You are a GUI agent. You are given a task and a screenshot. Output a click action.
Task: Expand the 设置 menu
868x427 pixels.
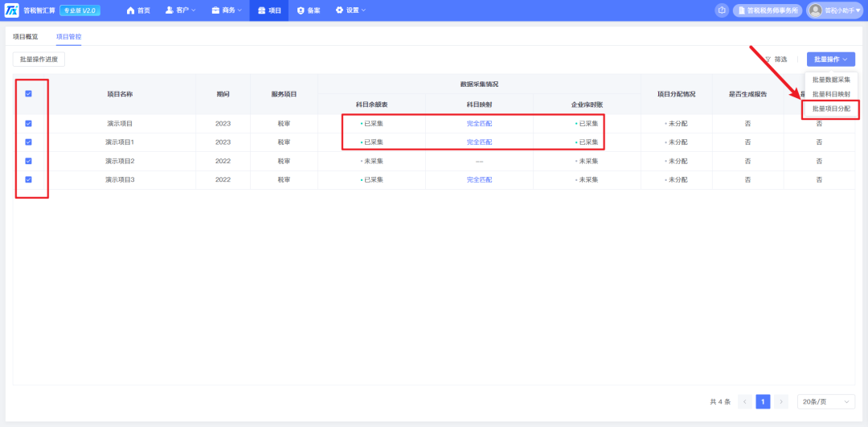[350, 10]
